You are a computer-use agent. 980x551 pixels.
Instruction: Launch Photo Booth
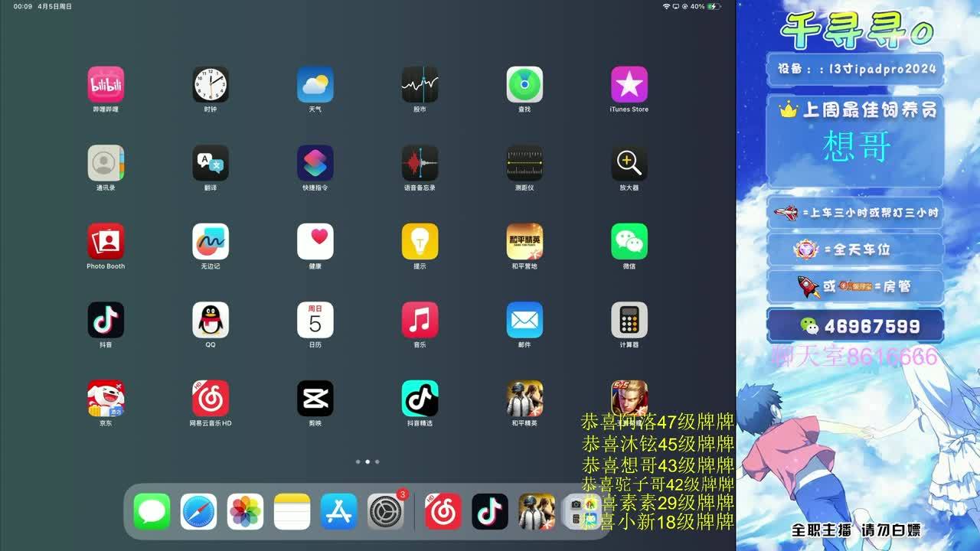[106, 242]
